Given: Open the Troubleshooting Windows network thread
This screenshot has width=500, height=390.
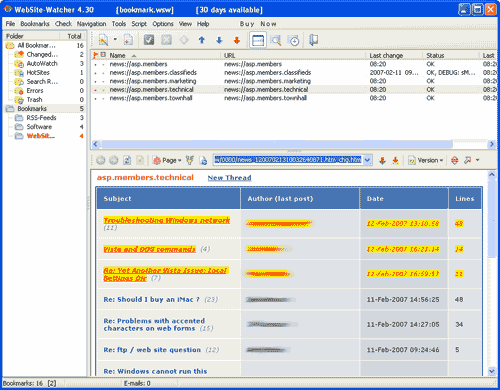Looking at the screenshot, I should [x=166, y=220].
